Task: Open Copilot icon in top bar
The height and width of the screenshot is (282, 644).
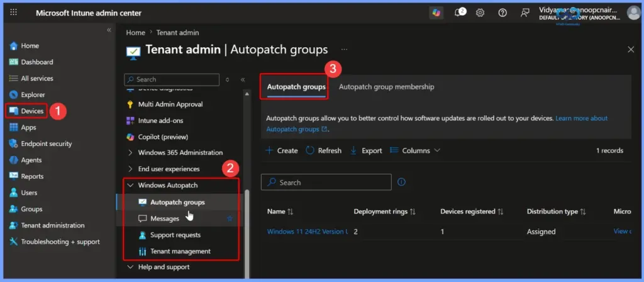Action: click(436, 13)
